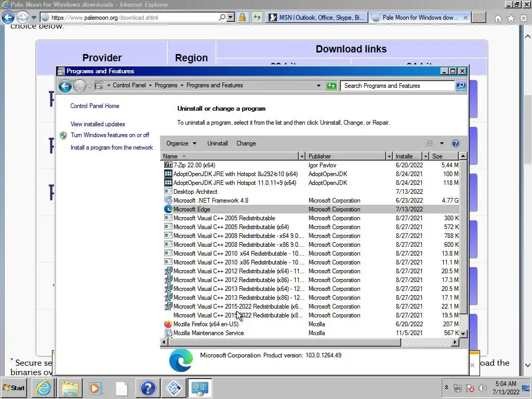Click the Back arrow in Programs and Features
Image resolution: width=532 pixels, height=399 pixels.
(x=65, y=86)
